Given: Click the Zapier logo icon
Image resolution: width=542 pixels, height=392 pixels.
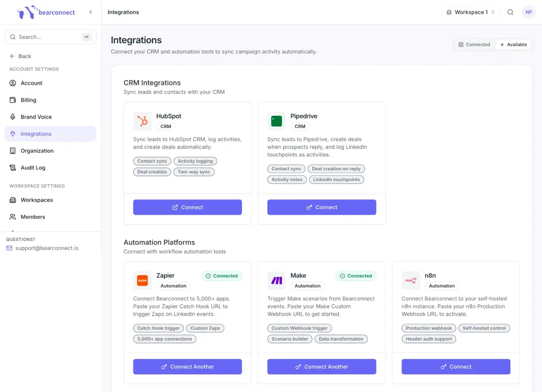Looking at the screenshot, I should point(142,280).
